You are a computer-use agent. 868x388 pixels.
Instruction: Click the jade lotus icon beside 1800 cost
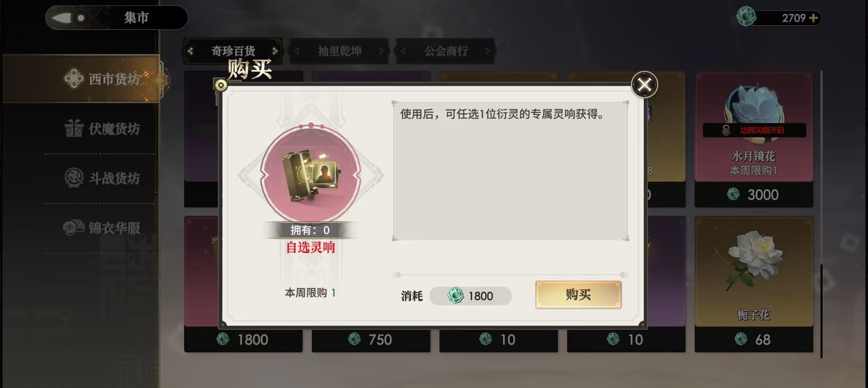[x=455, y=296]
